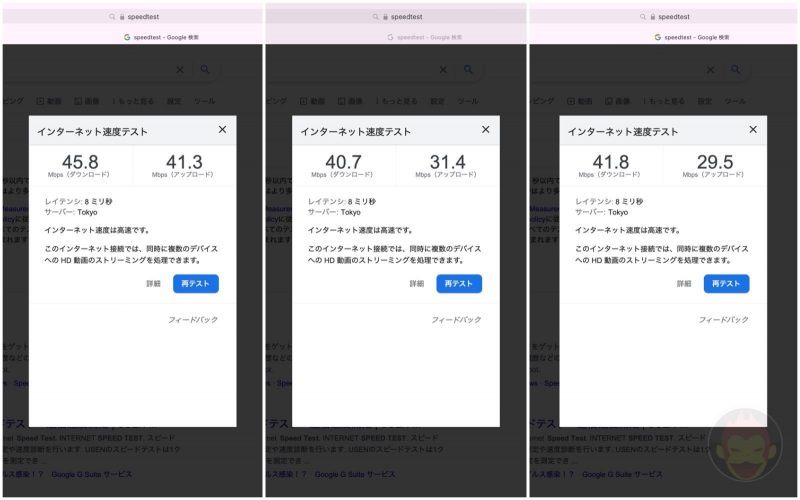Screen dimensions: 800x500
Task: Select the speedtest Google tab above the 40.7 result
Action: (x=424, y=37)
